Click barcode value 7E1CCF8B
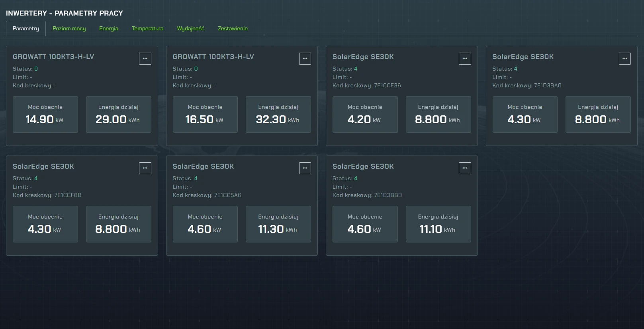The width and height of the screenshot is (644, 329). (x=68, y=195)
